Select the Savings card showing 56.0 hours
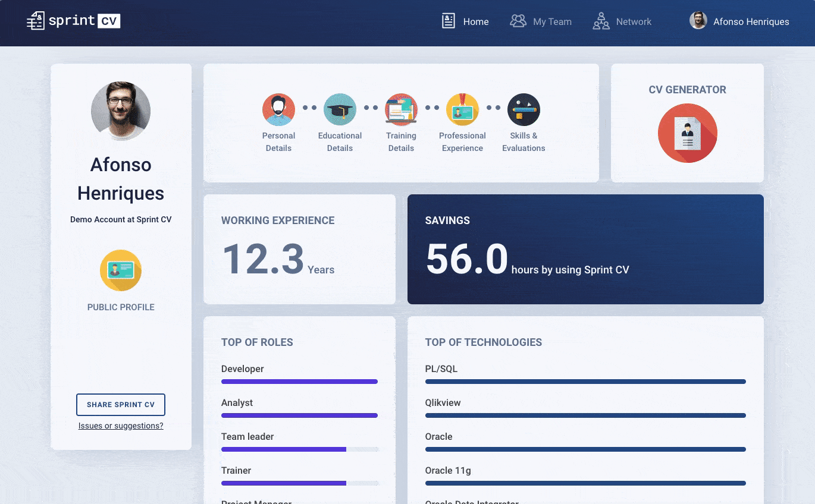Viewport: 815px width, 504px height. 585,249
